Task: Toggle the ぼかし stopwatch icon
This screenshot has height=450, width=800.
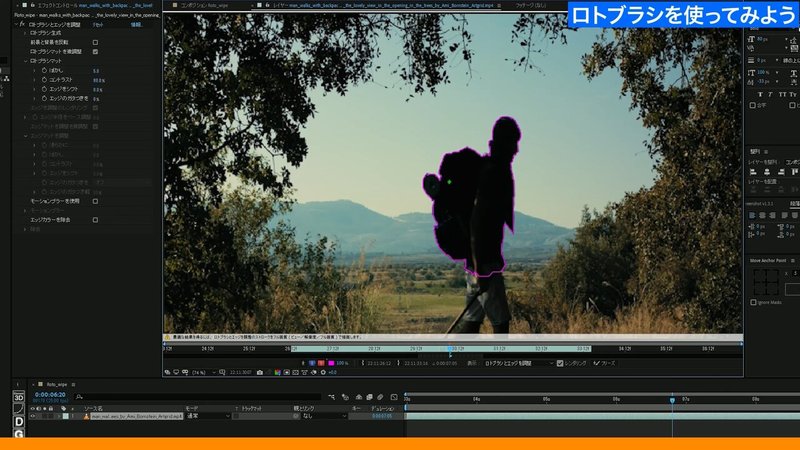Action: coord(44,70)
